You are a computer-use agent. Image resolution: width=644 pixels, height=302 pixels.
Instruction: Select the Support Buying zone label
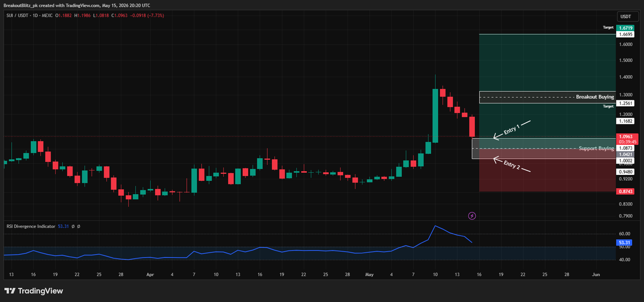click(x=596, y=148)
